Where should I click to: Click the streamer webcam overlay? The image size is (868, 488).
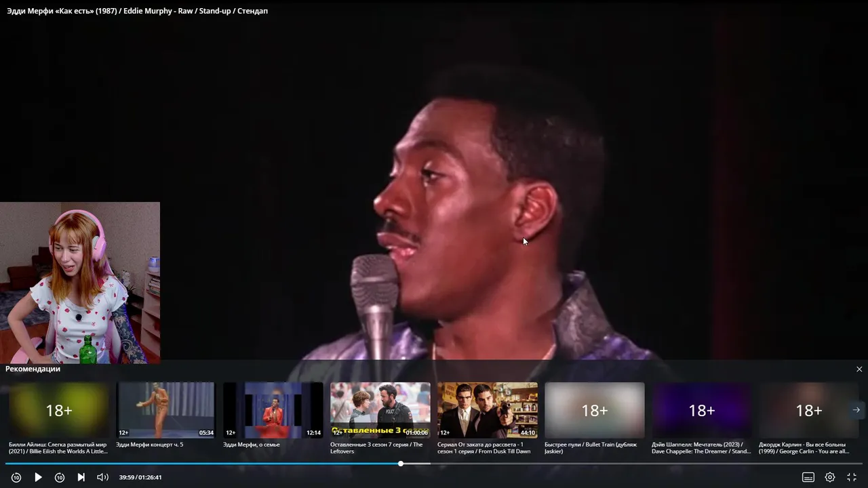point(80,283)
